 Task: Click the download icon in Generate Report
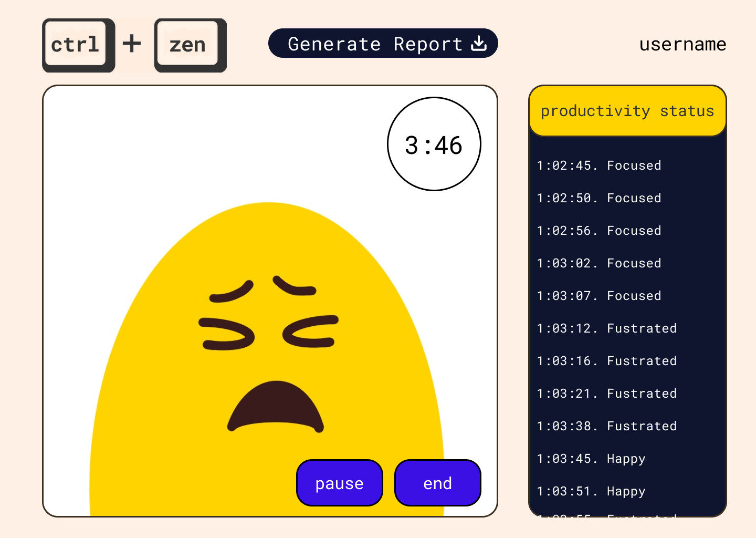[x=479, y=43]
